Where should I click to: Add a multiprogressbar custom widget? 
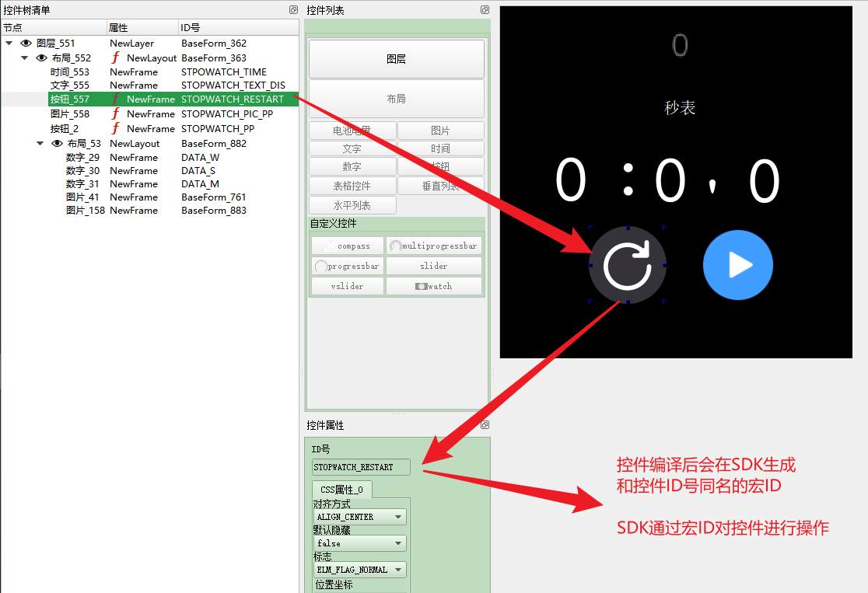434,246
